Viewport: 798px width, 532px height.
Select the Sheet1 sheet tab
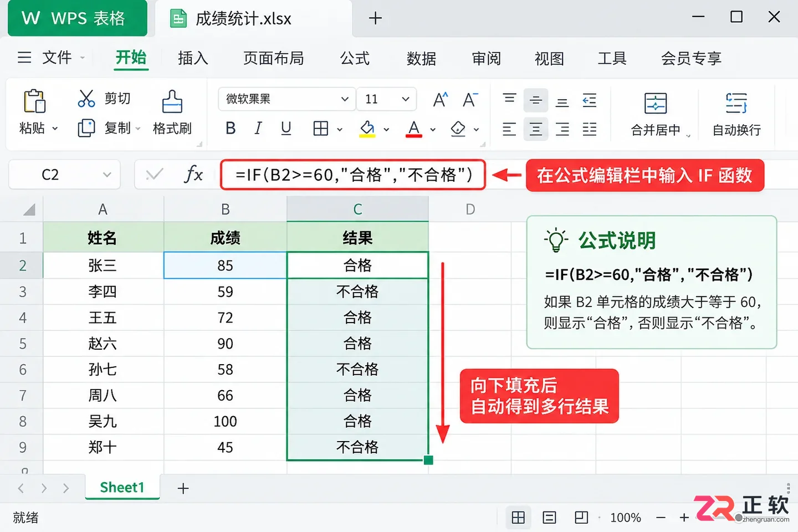pos(122,487)
